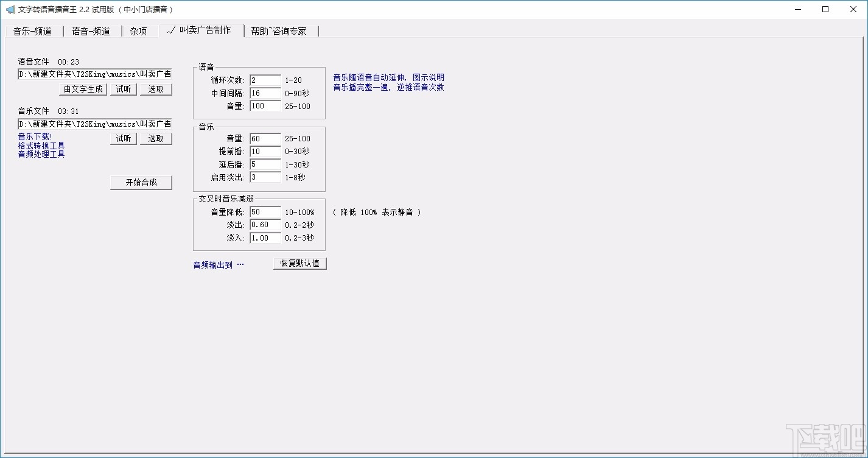
Task: Restore defaults via 恢复默认值 button
Action: (x=299, y=263)
